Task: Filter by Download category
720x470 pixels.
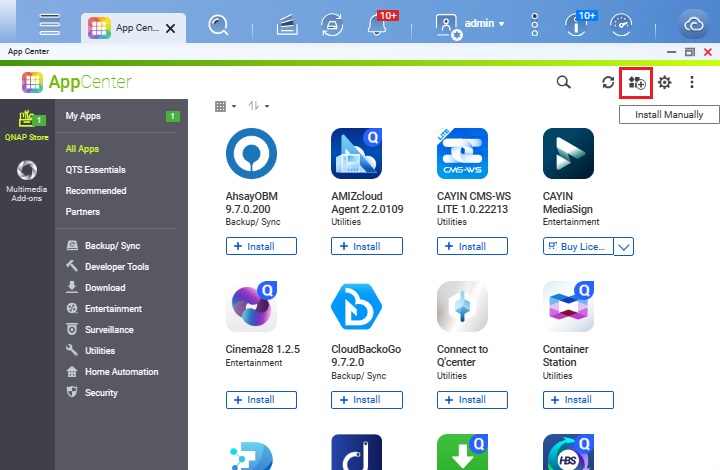Action: (96, 287)
